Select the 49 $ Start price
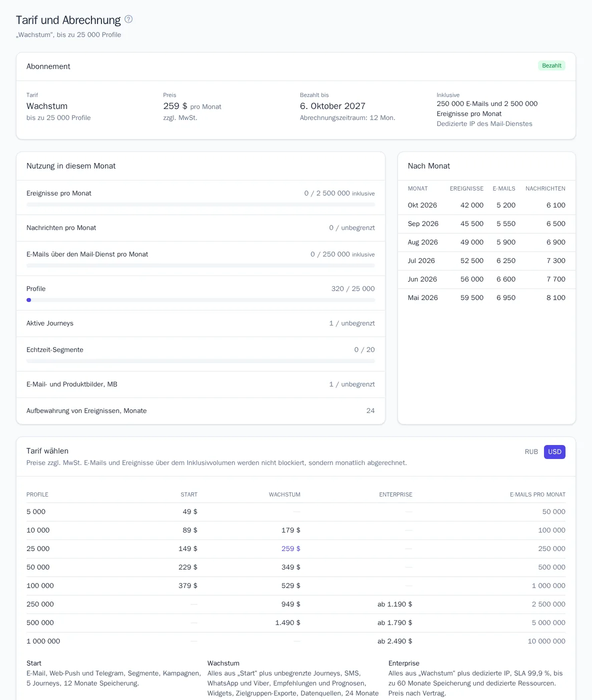Viewport: 592px width, 700px height. (x=190, y=511)
